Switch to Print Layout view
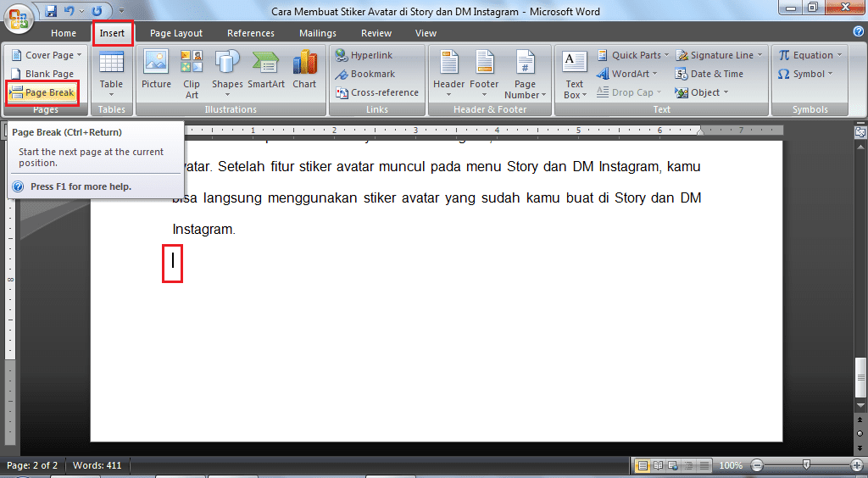The width and height of the screenshot is (868, 478). point(643,465)
